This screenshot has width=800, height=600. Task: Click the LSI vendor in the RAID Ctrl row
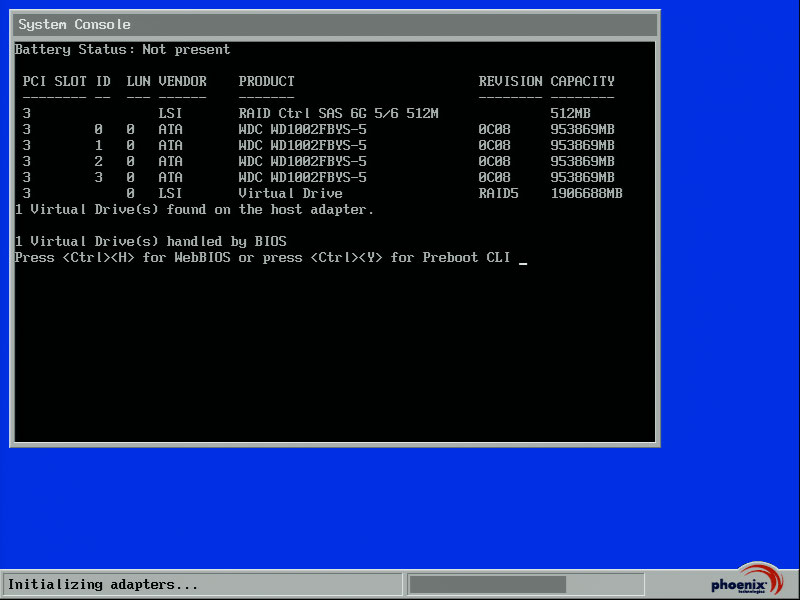(x=170, y=113)
